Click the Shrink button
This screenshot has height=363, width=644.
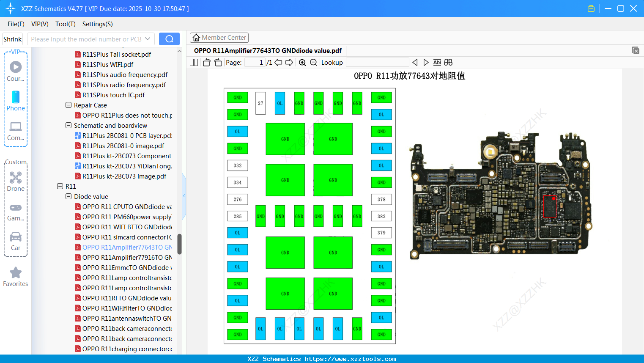tap(13, 39)
